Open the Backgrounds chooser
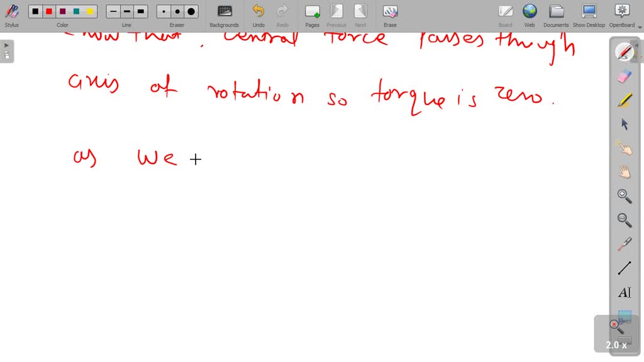 (x=225, y=16)
